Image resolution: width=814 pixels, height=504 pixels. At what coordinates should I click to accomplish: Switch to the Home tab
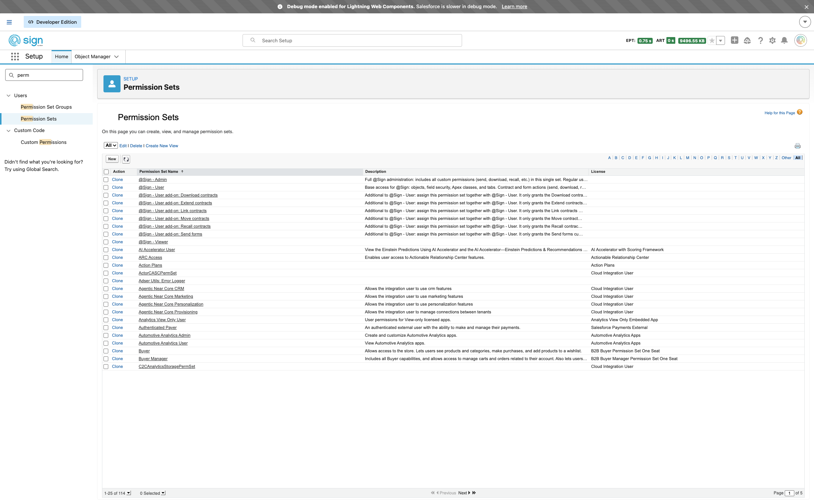point(61,57)
